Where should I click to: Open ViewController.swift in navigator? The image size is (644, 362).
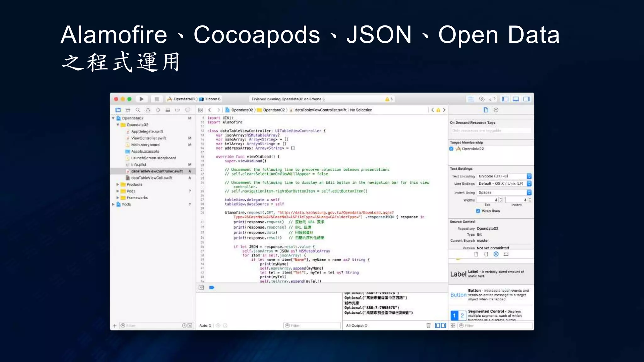(148, 138)
